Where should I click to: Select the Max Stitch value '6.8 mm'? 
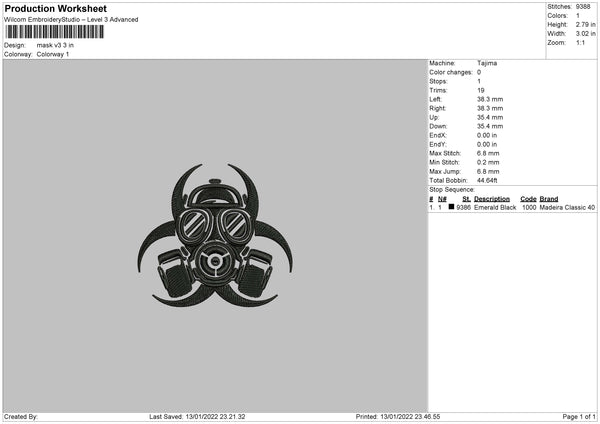click(488, 153)
